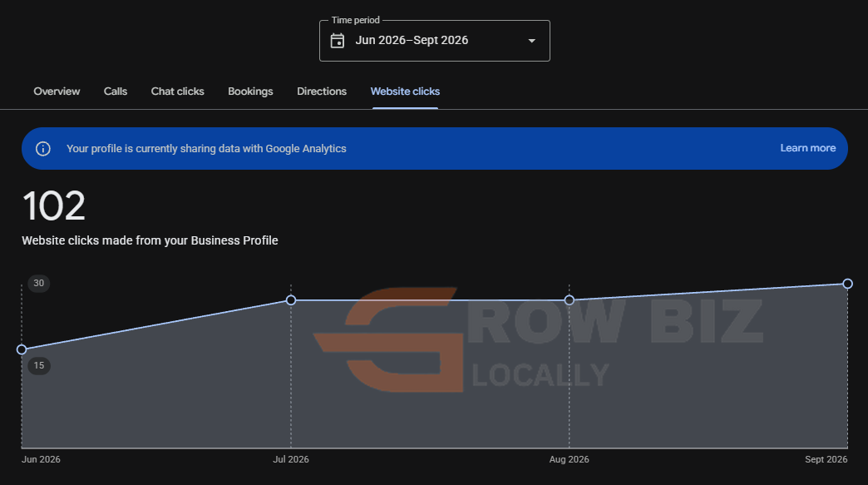
Task: Click the Jun 2026 data point on chart
Action: 22,349
